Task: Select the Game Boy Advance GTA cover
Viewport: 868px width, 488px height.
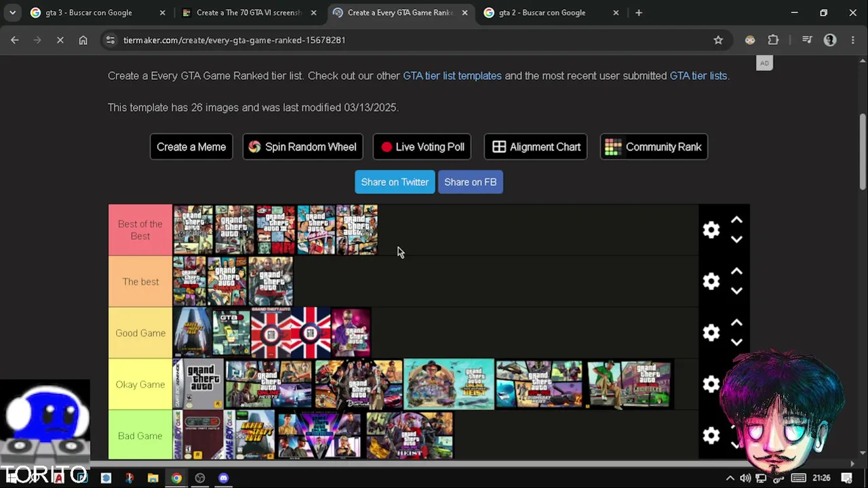Action: (199, 384)
